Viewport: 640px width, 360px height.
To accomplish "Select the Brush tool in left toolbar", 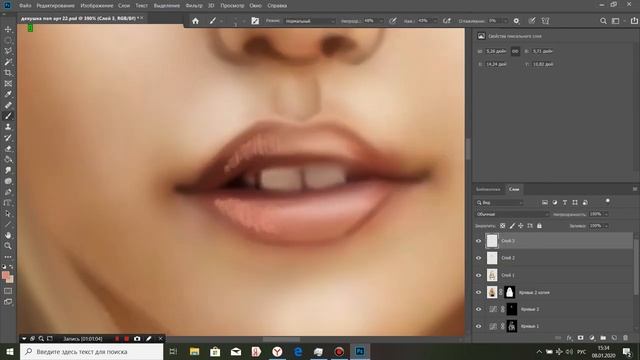I will (x=8, y=116).
